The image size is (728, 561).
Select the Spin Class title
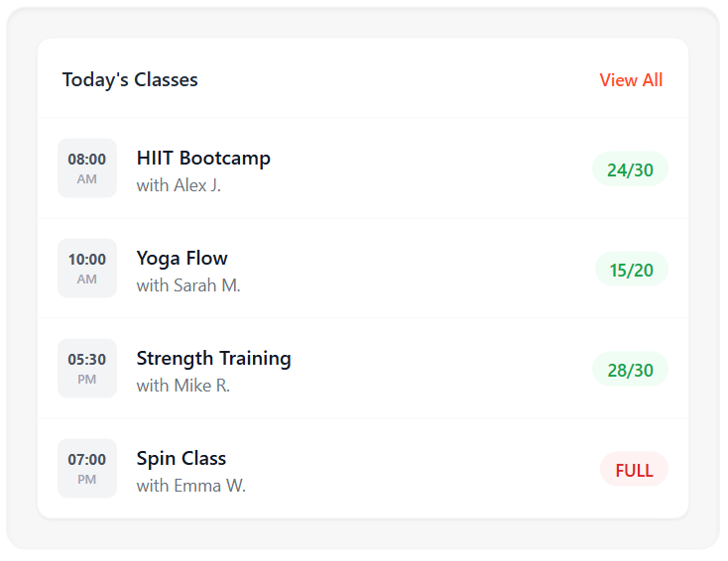182,458
